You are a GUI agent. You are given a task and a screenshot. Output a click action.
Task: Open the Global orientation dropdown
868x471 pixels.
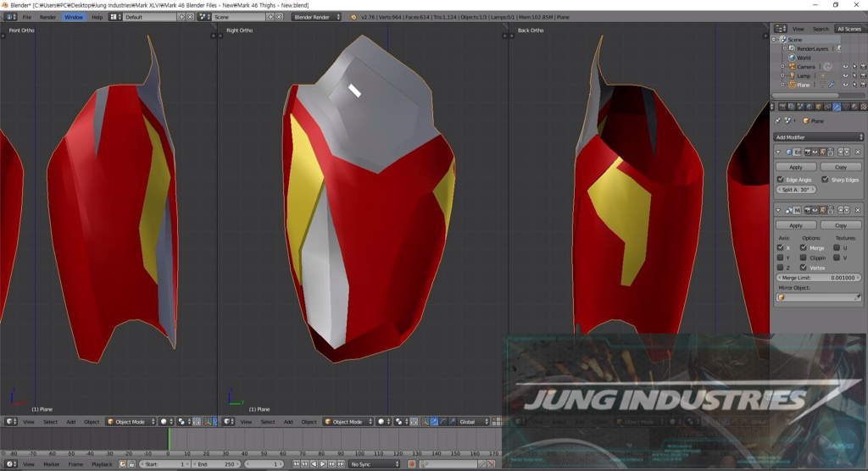pos(474,422)
